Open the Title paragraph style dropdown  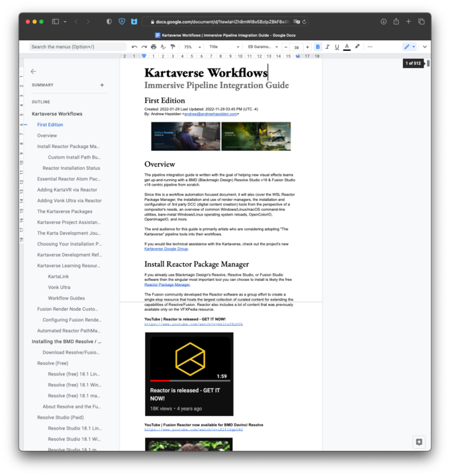point(224,47)
